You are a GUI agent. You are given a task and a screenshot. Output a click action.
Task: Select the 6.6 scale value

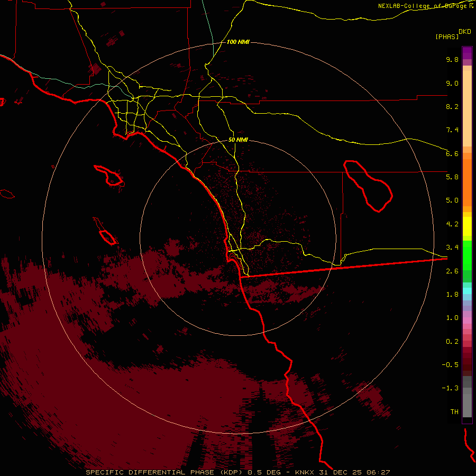pyautogui.click(x=452, y=153)
